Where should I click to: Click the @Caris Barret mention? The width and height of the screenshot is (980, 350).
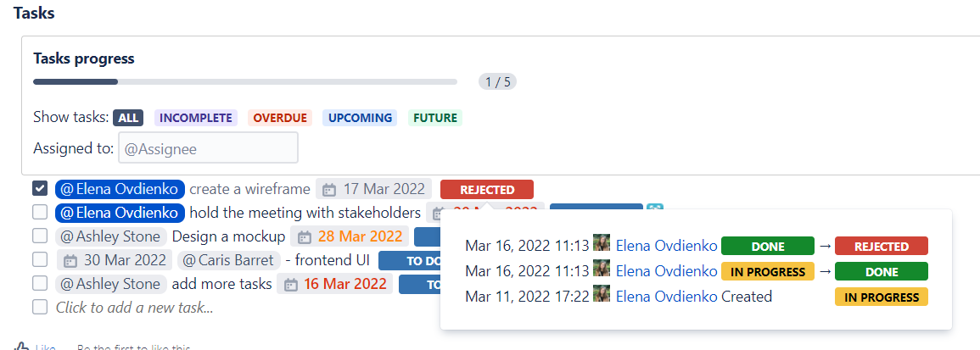[x=227, y=260]
